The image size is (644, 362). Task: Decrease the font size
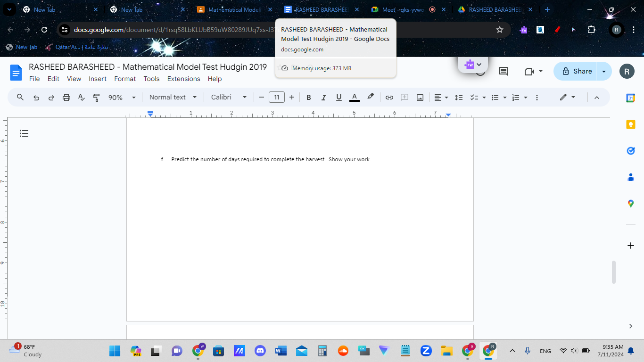pos(262,98)
